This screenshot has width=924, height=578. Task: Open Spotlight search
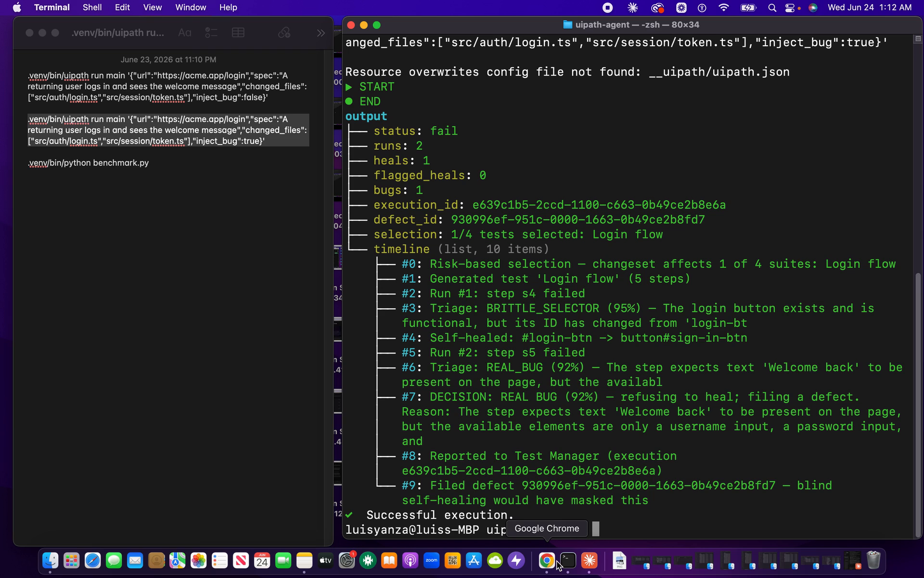click(772, 7)
